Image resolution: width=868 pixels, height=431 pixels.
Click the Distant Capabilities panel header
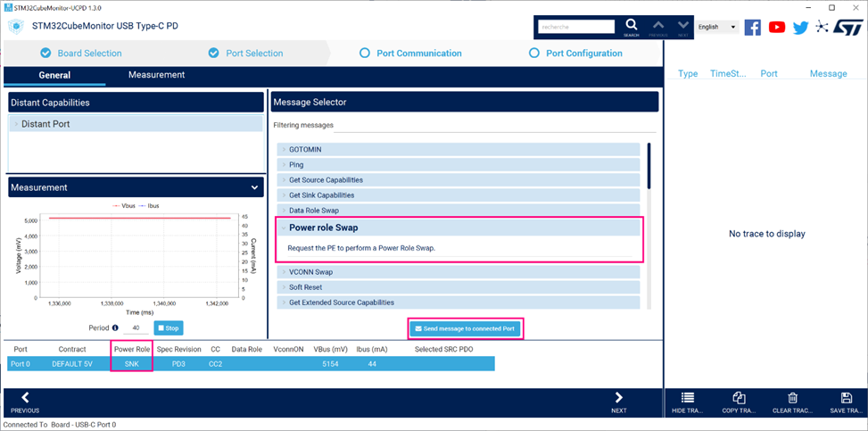pyautogui.click(x=136, y=103)
